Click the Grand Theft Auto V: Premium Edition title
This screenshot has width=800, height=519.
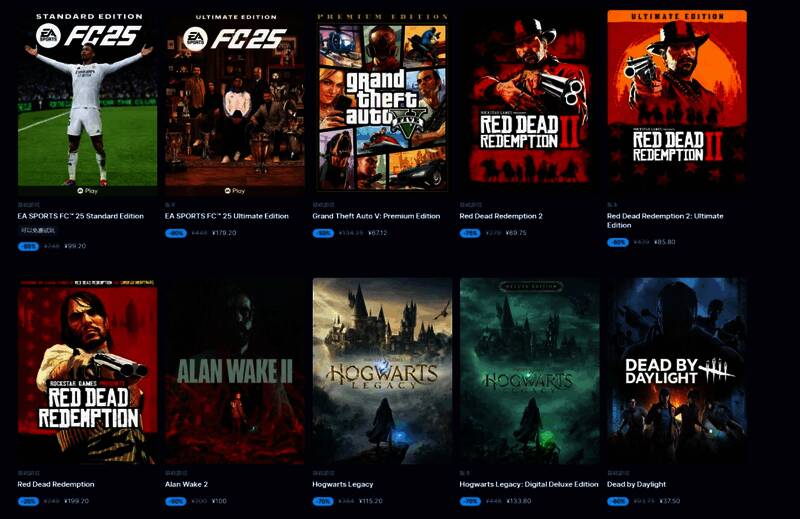[376, 216]
